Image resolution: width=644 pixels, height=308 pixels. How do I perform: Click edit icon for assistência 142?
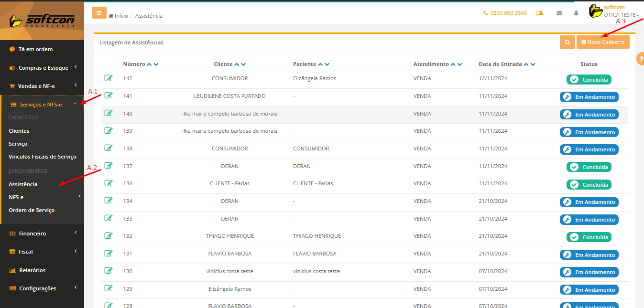pyautogui.click(x=109, y=78)
